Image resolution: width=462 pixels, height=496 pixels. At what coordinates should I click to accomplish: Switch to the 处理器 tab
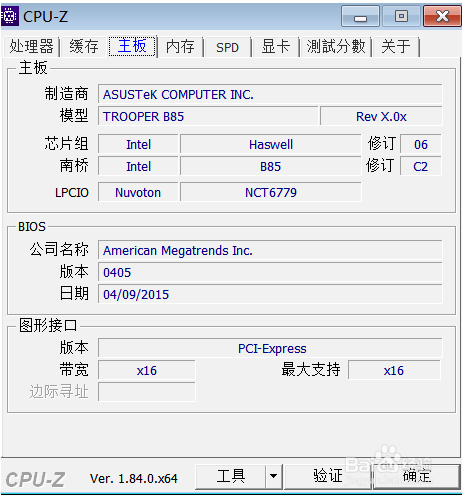(x=31, y=46)
